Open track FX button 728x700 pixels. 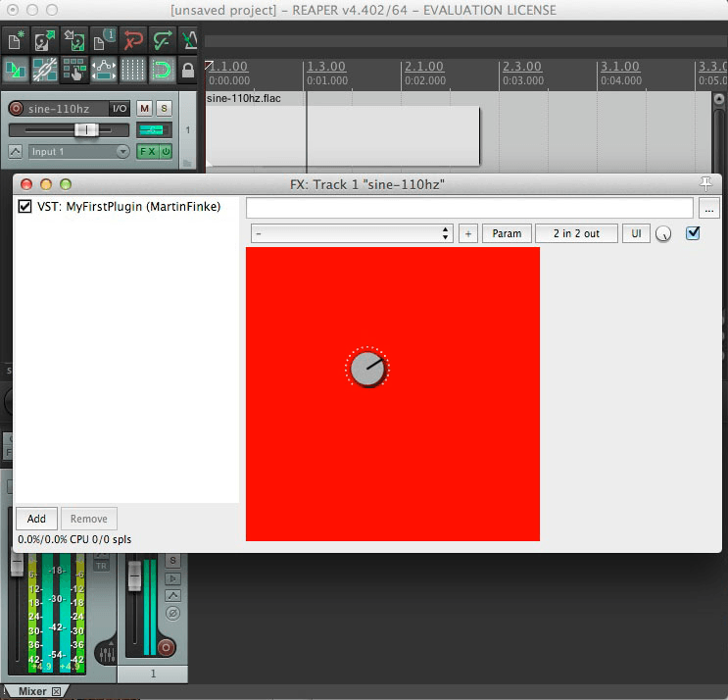tap(148, 151)
